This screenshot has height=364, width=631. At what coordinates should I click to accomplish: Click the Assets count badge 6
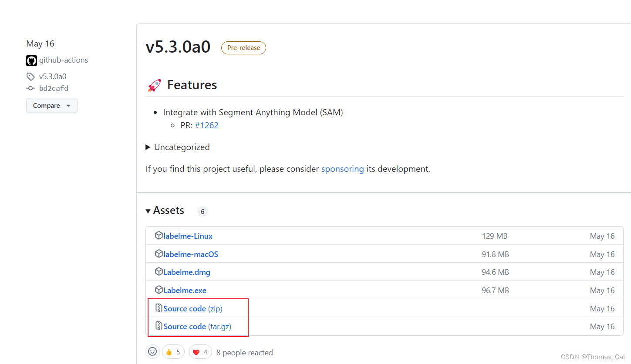click(202, 212)
